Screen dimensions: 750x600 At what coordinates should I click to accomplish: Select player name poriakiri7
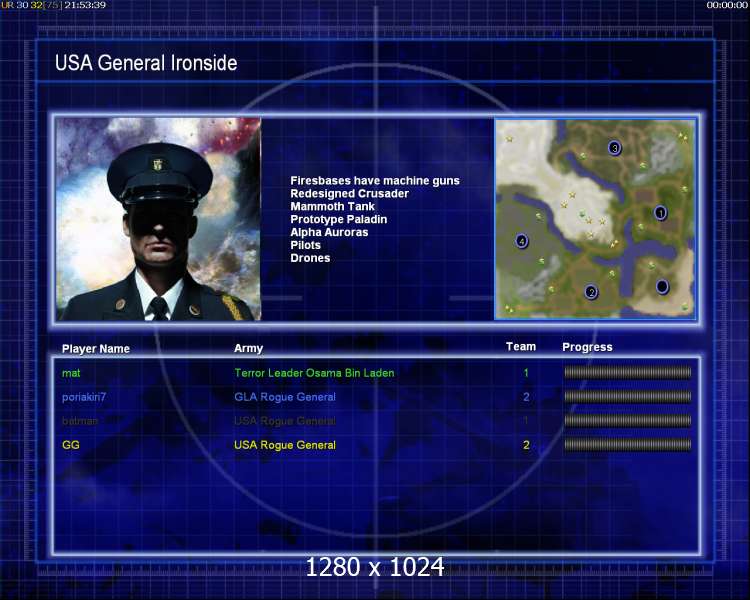coord(84,397)
